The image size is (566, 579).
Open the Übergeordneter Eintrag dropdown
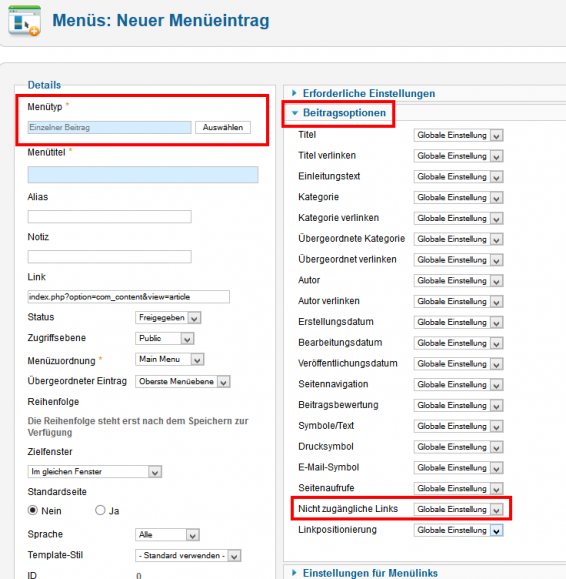pos(183,381)
